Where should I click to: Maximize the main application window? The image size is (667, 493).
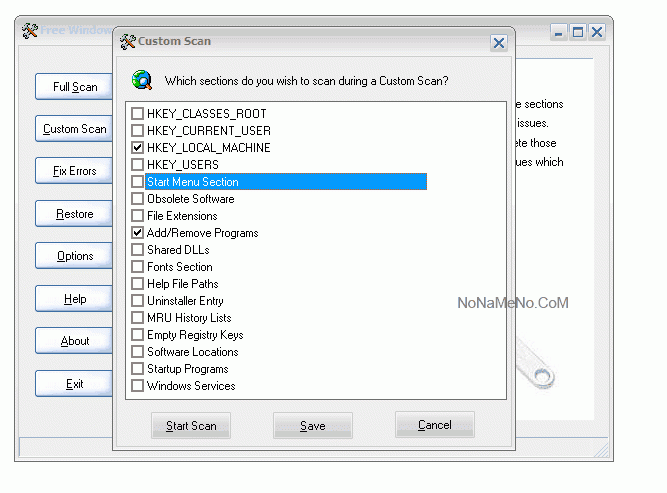(578, 32)
